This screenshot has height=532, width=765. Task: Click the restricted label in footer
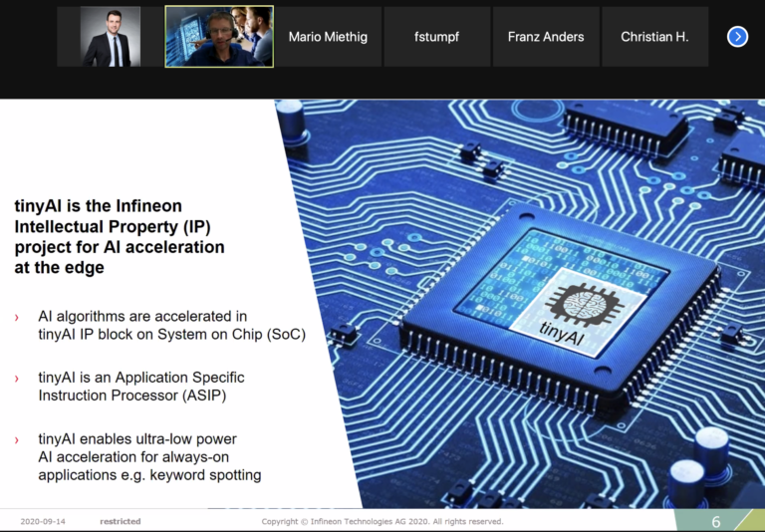tap(120, 522)
